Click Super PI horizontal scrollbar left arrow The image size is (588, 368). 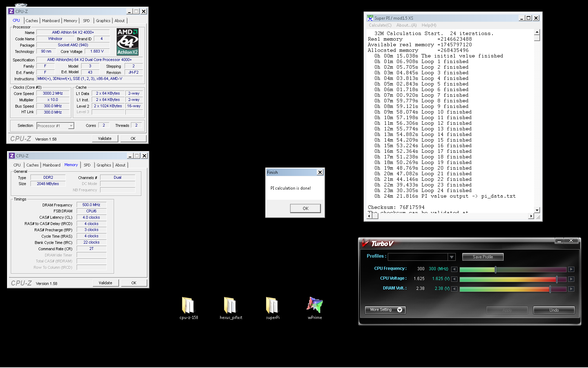point(369,216)
